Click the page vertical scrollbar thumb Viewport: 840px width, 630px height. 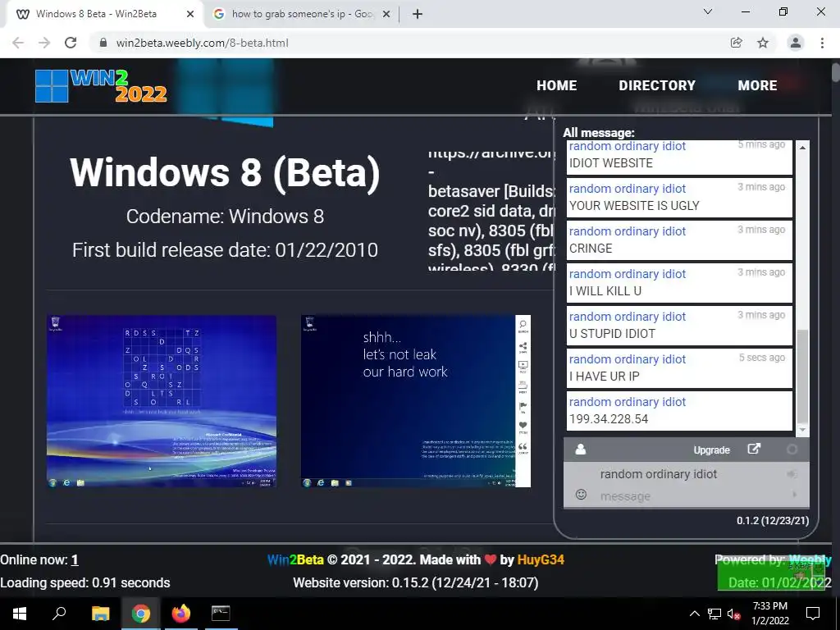point(836,73)
